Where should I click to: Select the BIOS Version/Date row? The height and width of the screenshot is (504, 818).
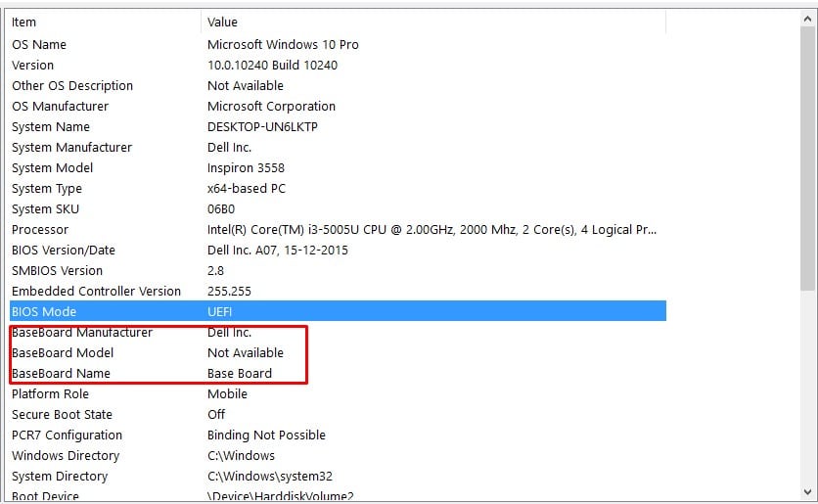click(x=338, y=251)
